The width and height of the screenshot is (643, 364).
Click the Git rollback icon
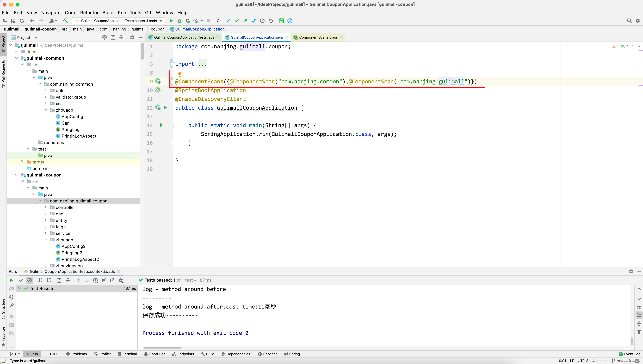pos(271,21)
